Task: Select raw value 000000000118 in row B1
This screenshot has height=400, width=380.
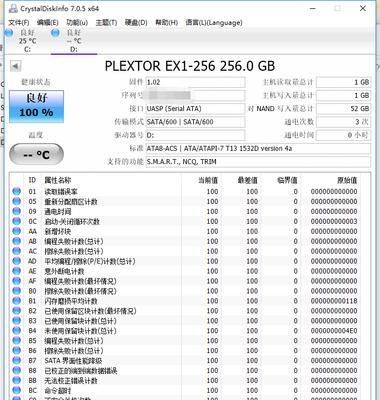Action: (334, 301)
